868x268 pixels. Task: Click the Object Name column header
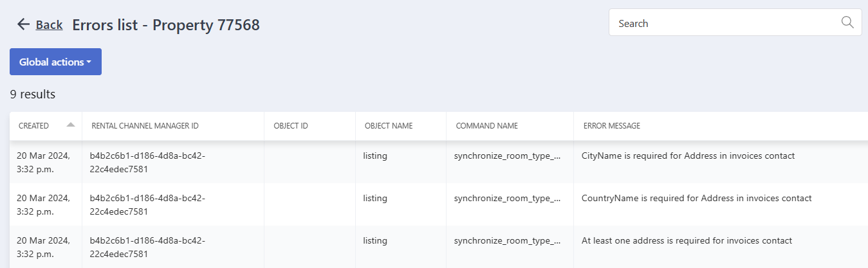pos(389,125)
